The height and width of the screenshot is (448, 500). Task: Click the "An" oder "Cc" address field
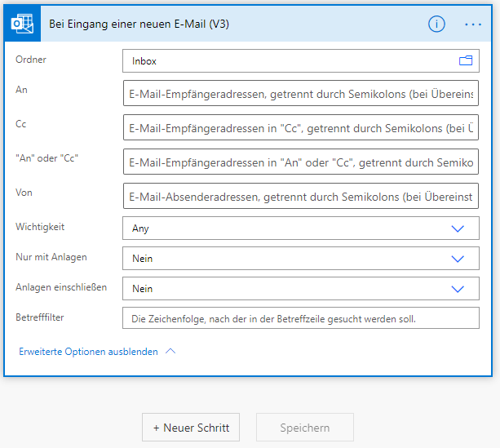pyautogui.click(x=301, y=162)
